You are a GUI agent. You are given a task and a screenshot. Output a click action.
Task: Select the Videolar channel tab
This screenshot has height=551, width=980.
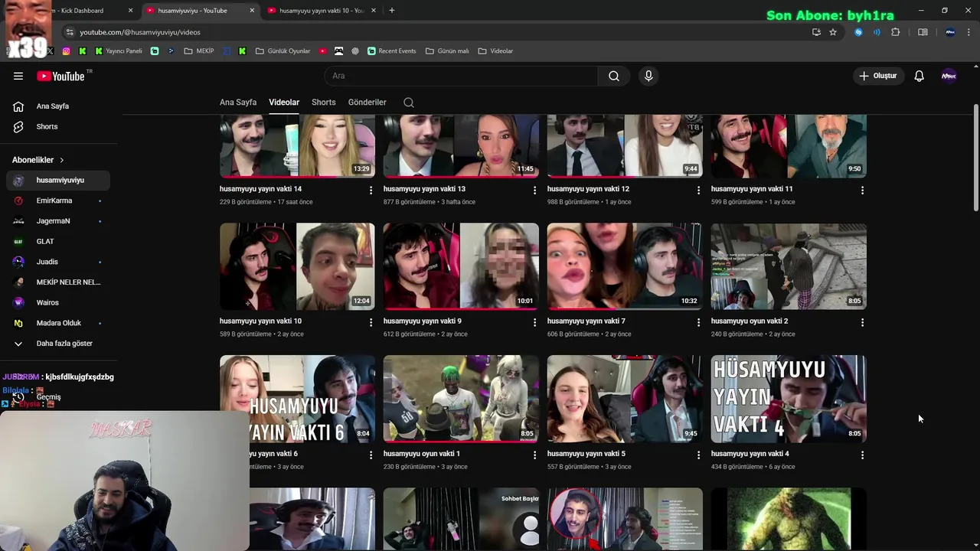point(284,103)
